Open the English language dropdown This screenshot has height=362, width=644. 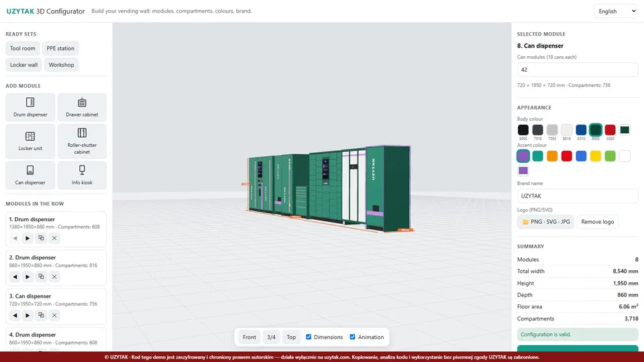coord(616,11)
